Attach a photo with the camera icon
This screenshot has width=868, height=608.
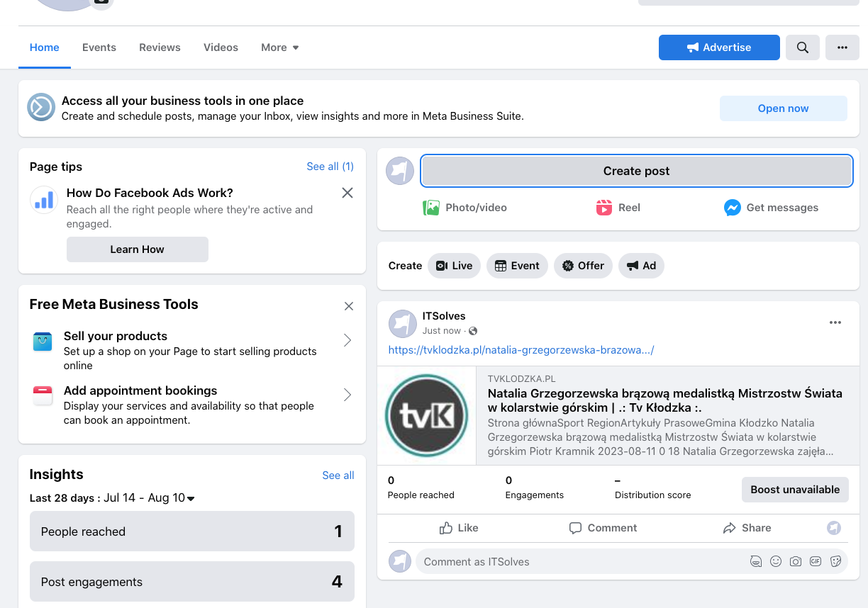coord(796,561)
